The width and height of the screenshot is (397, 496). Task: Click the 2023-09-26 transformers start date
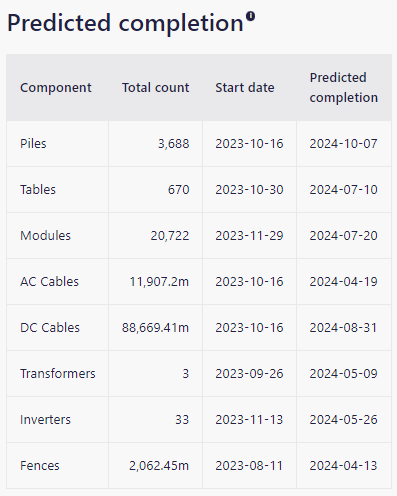tap(249, 374)
